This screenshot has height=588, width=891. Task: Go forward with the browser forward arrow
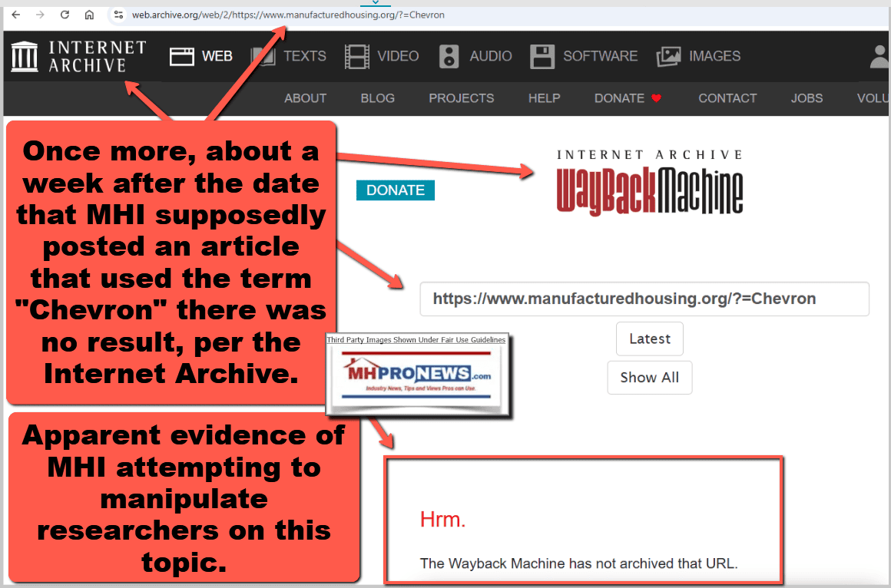pos(40,15)
